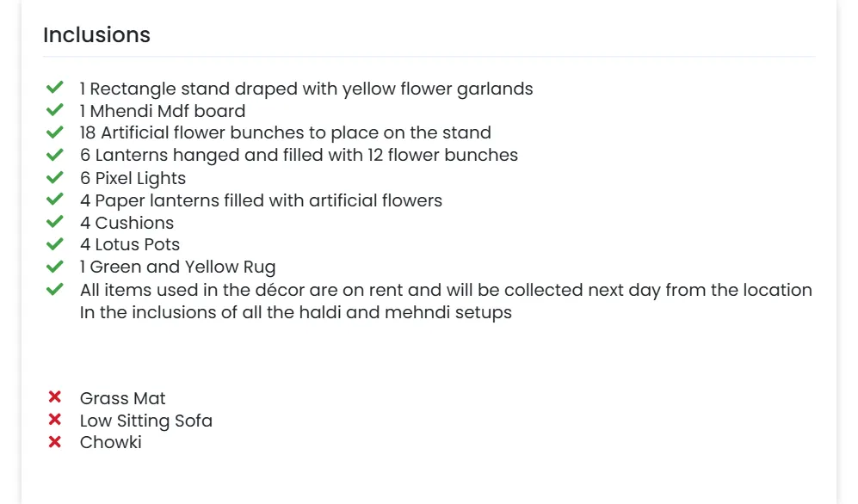Click the red cross beside Grass Mat
The image size is (858, 504).
point(55,397)
